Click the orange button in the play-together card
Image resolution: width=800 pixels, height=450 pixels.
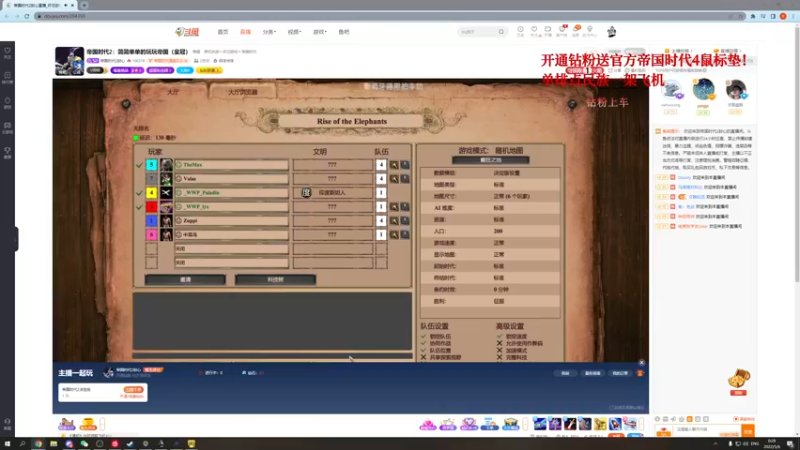pos(133,390)
